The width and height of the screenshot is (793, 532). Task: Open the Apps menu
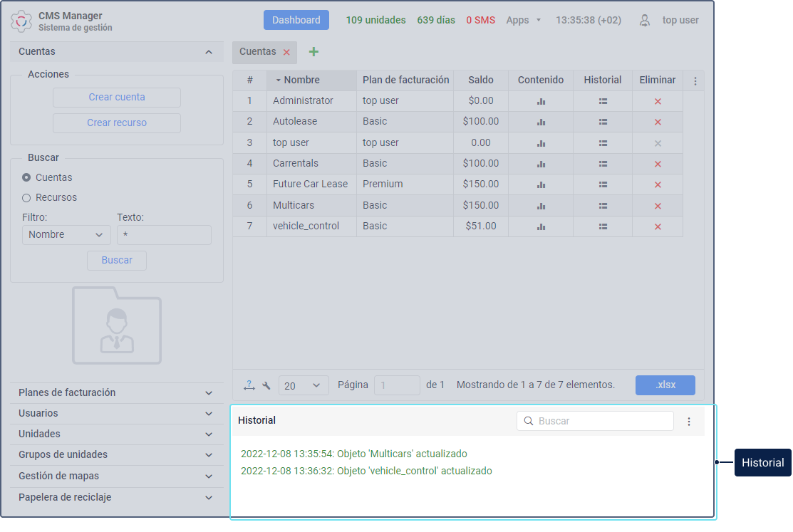(x=524, y=20)
